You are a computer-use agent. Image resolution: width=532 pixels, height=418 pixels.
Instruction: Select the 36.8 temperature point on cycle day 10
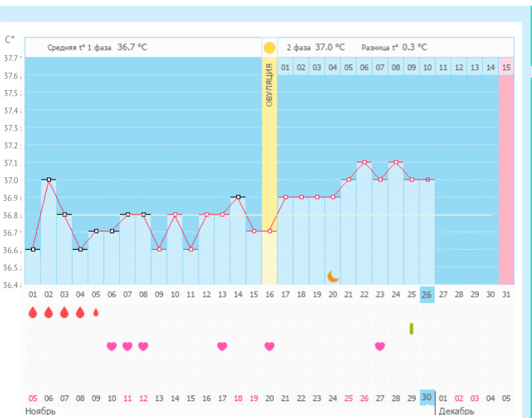(175, 214)
